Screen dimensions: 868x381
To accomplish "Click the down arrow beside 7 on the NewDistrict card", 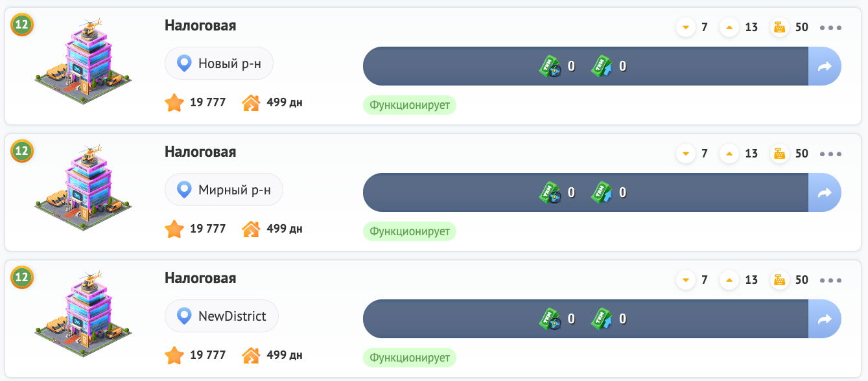I will tap(685, 280).
